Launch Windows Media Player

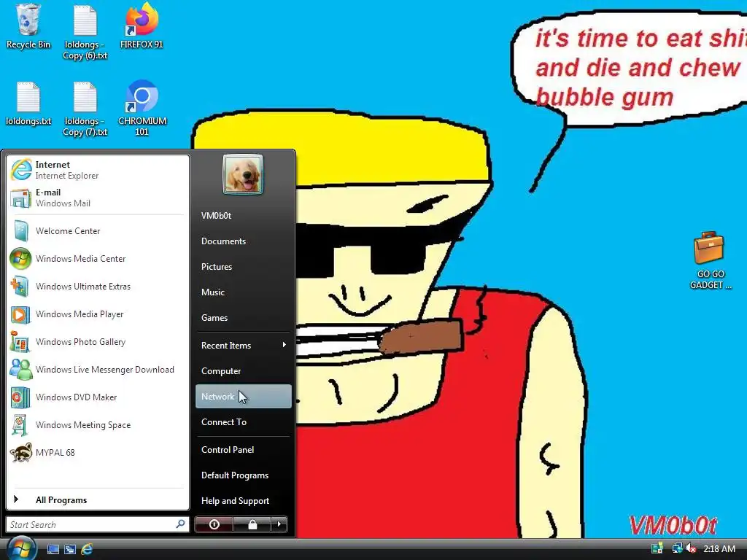pos(98,314)
